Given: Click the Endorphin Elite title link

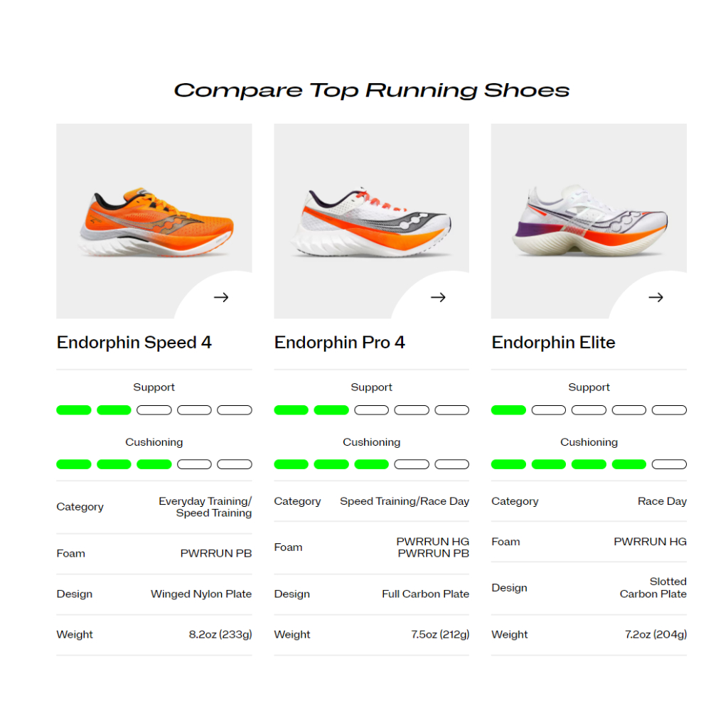Looking at the screenshot, I should (x=553, y=343).
